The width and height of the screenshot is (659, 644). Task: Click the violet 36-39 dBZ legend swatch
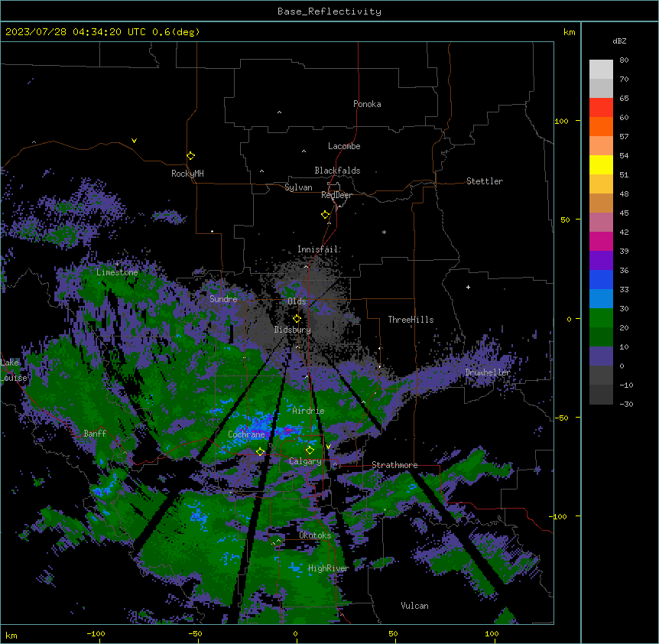pyautogui.click(x=601, y=261)
